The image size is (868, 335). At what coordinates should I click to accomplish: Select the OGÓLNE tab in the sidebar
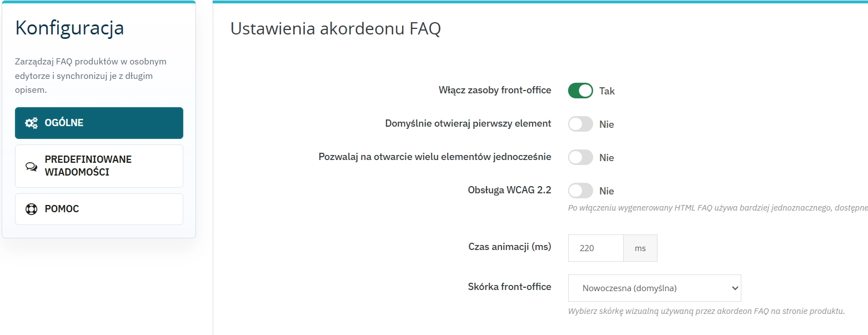(x=99, y=123)
